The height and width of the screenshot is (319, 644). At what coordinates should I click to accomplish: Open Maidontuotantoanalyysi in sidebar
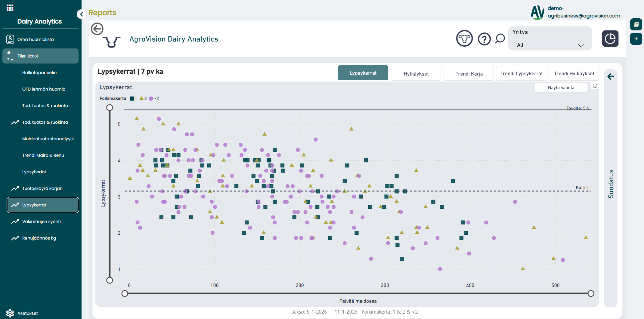coord(48,139)
